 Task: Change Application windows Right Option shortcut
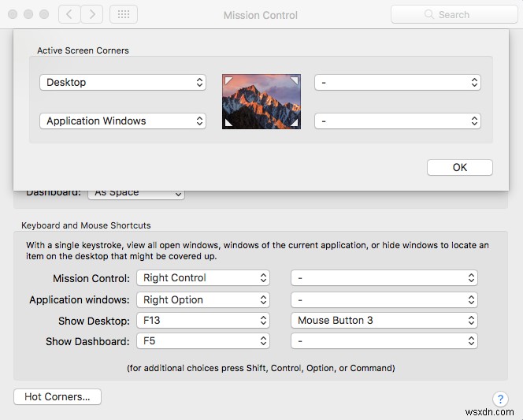(202, 300)
